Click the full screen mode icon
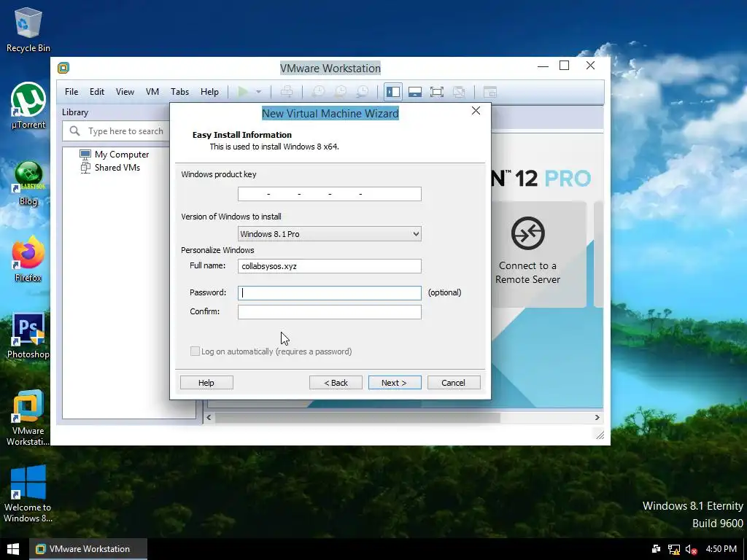This screenshot has width=747, height=560. tap(437, 92)
